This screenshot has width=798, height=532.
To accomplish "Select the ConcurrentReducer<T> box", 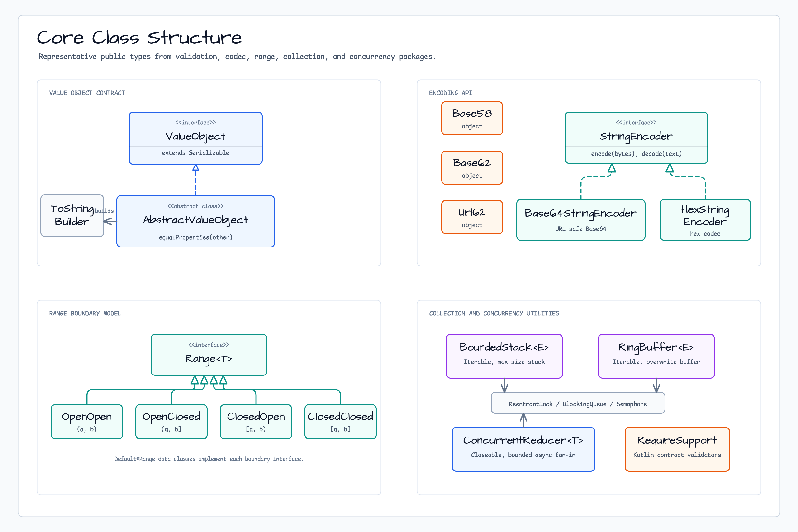I will [x=523, y=449].
